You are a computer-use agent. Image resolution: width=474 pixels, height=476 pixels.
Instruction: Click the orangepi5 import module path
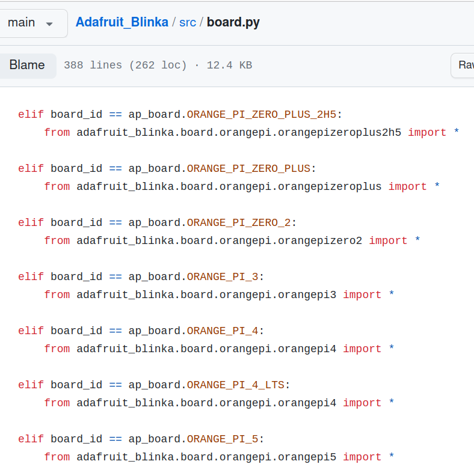tap(206, 457)
